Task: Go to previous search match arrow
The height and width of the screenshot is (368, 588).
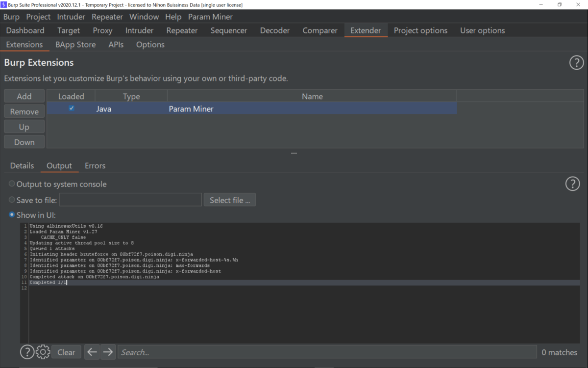Action: (92, 352)
